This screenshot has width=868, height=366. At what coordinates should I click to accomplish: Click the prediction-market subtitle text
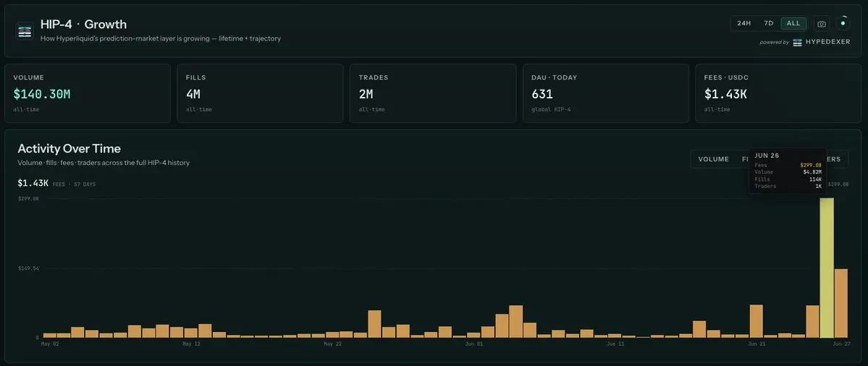point(161,39)
